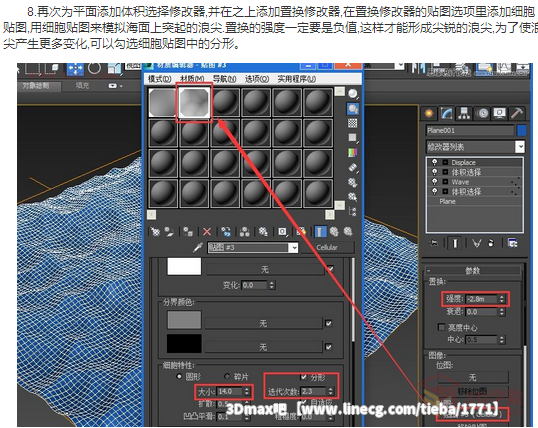538x428 pixels.
Task: Adjust the 大小 value spinner
Action: [247, 391]
